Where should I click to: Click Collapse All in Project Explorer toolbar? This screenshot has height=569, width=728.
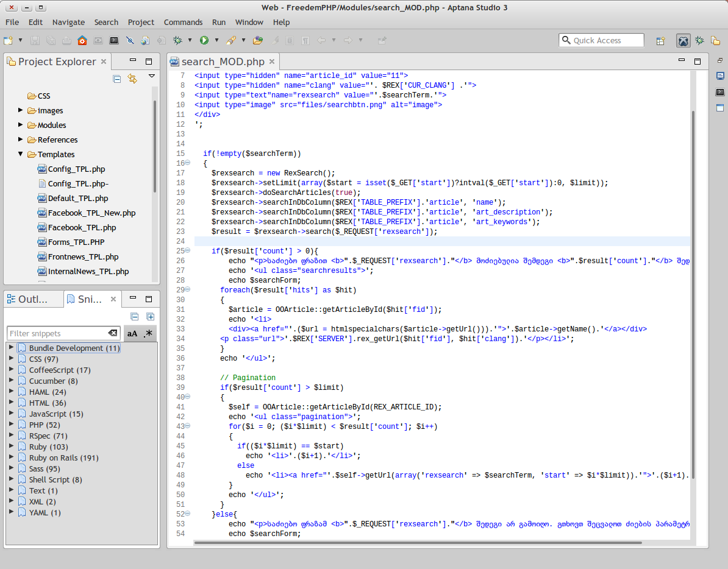coord(117,79)
